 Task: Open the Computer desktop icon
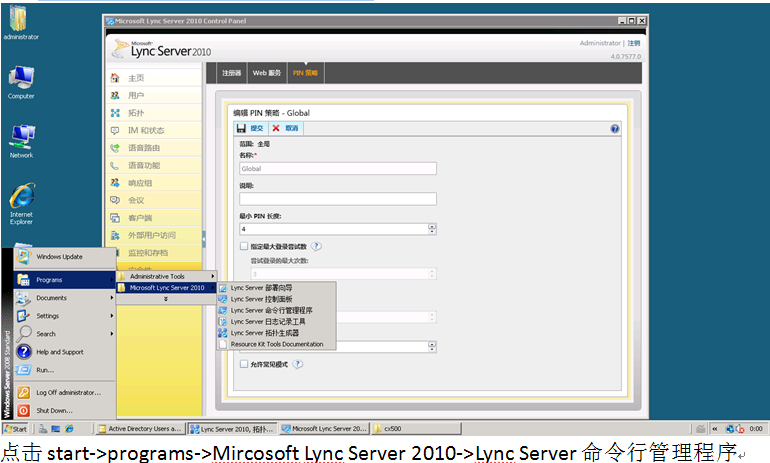(21, 79)
